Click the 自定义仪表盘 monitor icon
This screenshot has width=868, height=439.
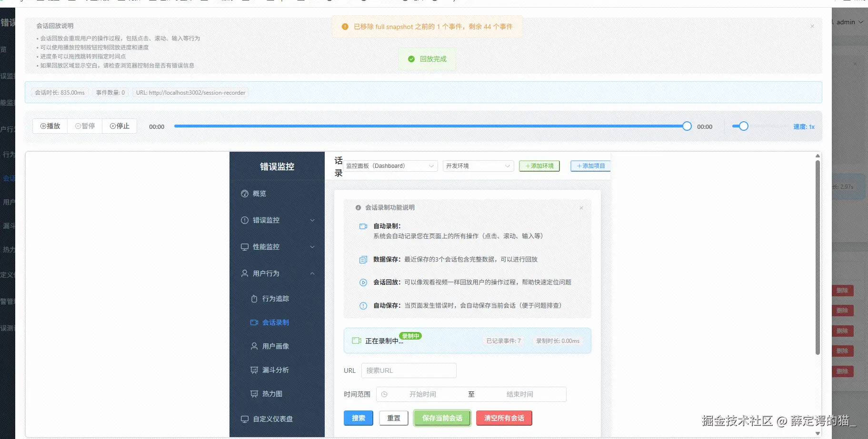coord(245,419)
